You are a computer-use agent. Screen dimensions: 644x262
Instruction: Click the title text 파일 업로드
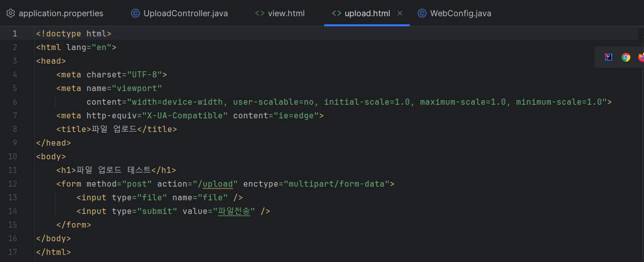coord(114,129)
